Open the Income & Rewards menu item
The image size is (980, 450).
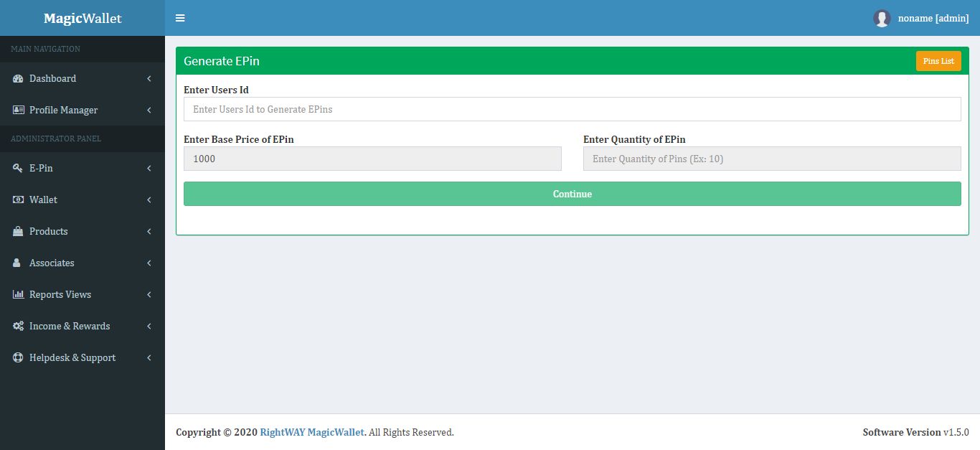click(x=83, y=326)
